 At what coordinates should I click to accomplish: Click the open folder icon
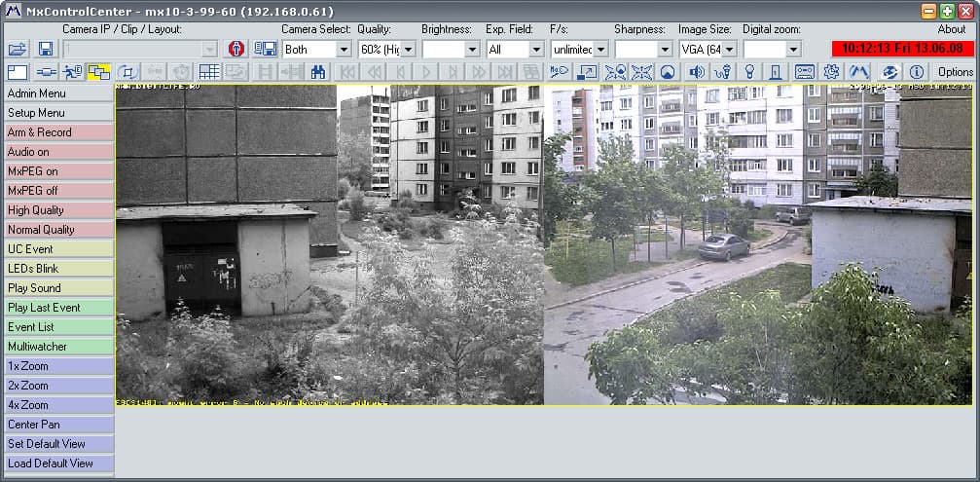pyautogui.click(x=18, y=50)
